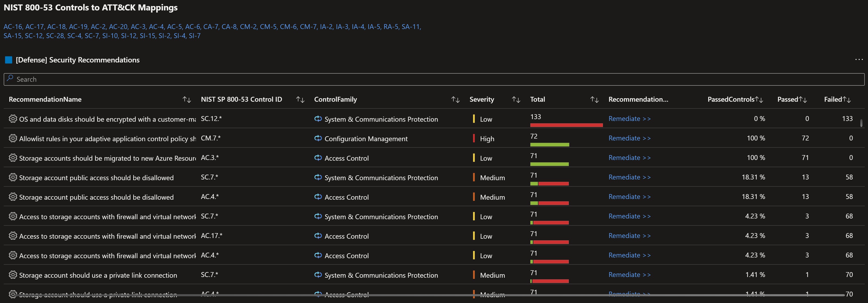
Task: Click the 0 % PassedControls value
Action: pos(759,119)
